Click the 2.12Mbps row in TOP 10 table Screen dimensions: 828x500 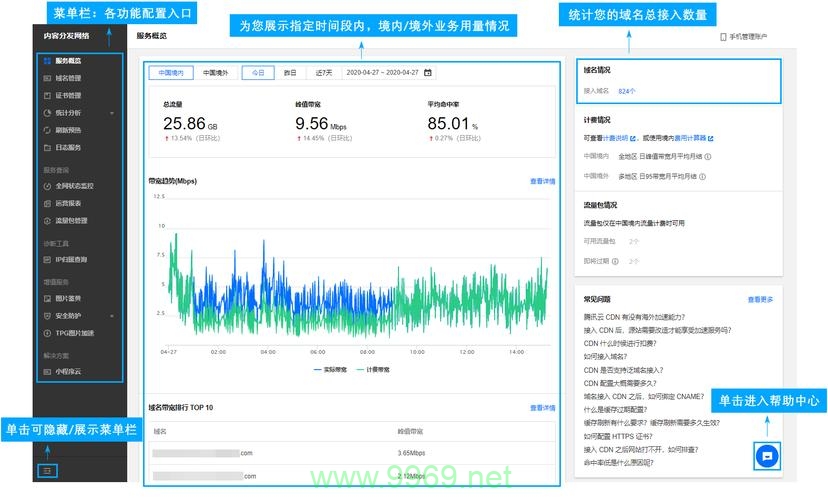(352, 476)
